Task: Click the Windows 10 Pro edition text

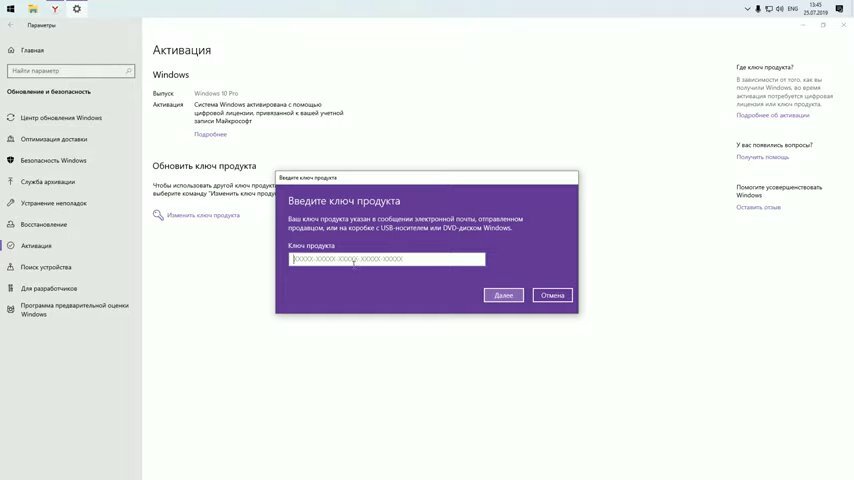Action: [x=216, y=93]
